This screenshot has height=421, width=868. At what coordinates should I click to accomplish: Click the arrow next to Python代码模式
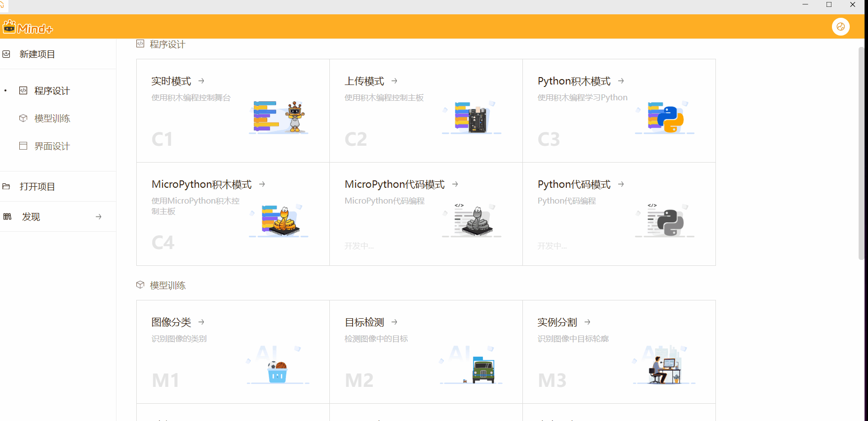(x=621, y=184)
